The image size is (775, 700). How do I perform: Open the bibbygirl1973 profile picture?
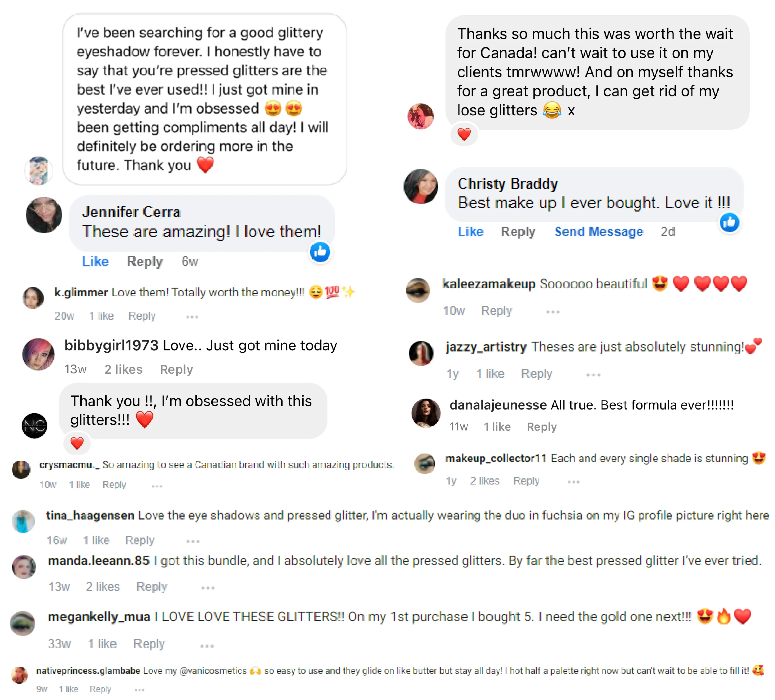coord(38,354)
